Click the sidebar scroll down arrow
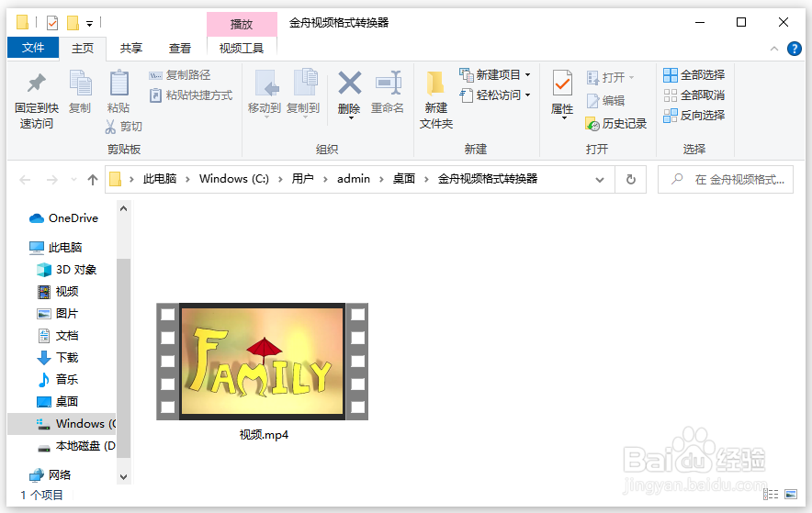812x513 pixels. [123, 477]
